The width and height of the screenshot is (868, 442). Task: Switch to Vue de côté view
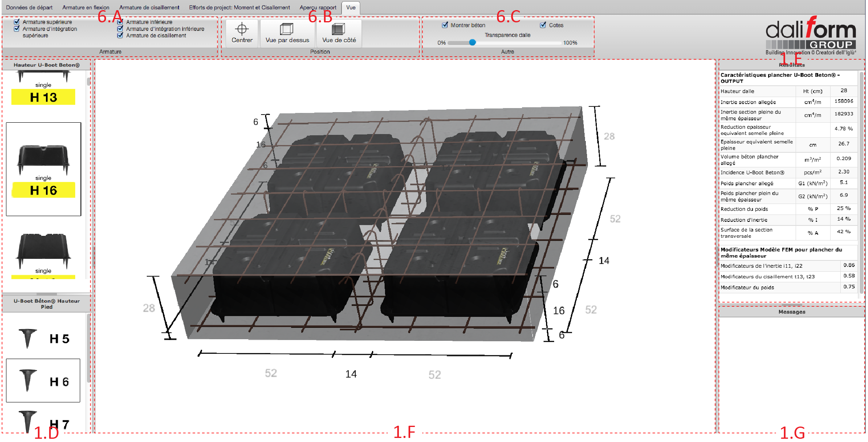[x=339, y=33]
